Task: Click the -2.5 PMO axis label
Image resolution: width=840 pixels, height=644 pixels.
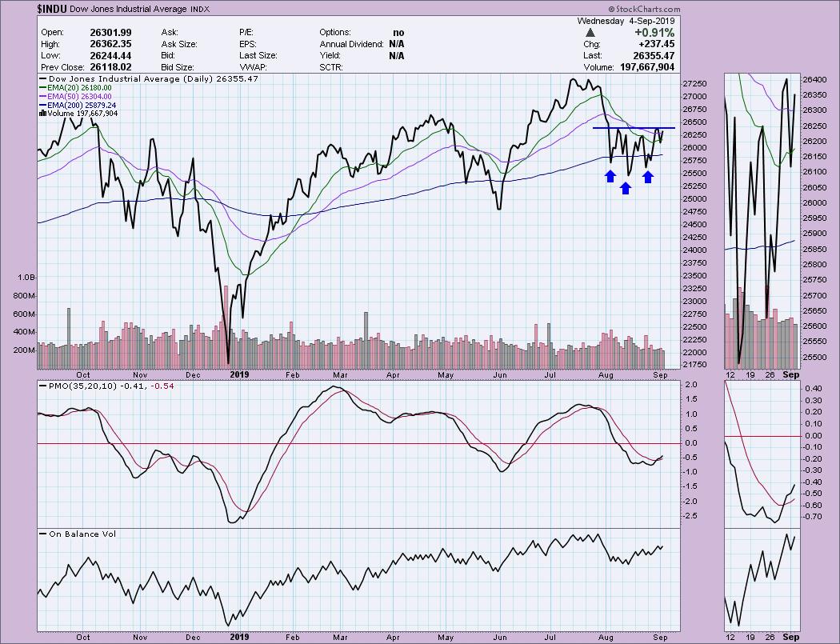Action: click(689, 516)
